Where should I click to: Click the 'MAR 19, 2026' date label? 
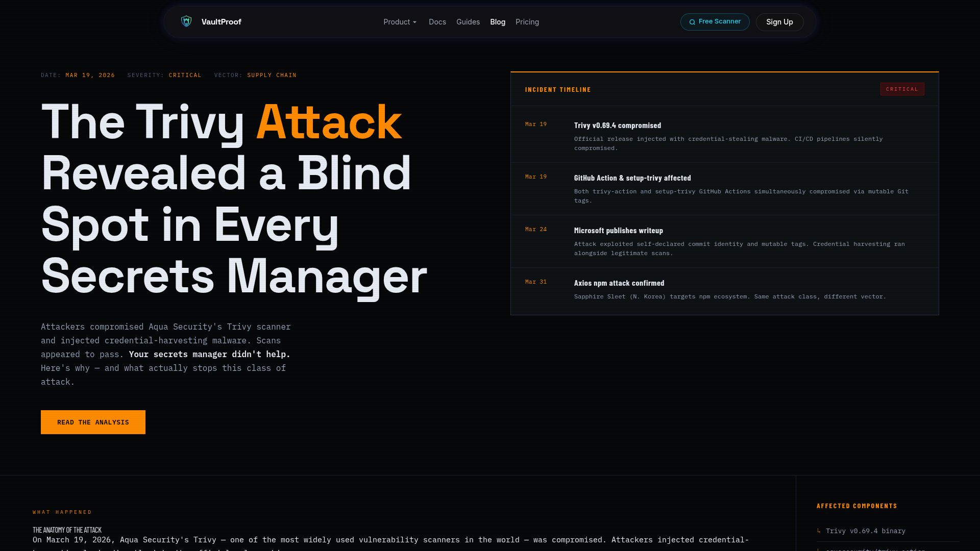pyautogui.click(x=90, y=75)
